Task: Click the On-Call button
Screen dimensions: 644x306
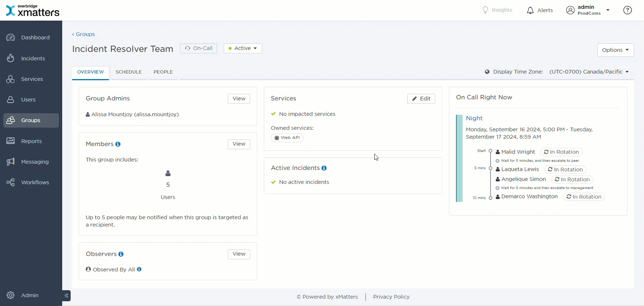Action: 199,48
